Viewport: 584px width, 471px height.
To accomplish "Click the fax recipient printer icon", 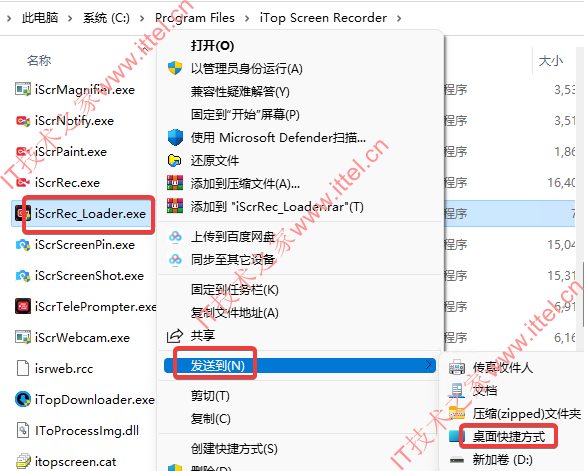I will click(457, 367).
